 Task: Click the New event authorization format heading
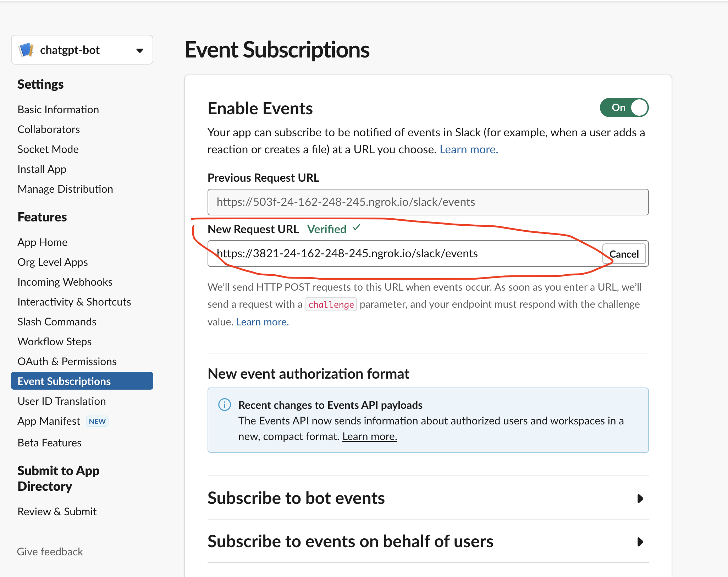click(x=308, y=374)
